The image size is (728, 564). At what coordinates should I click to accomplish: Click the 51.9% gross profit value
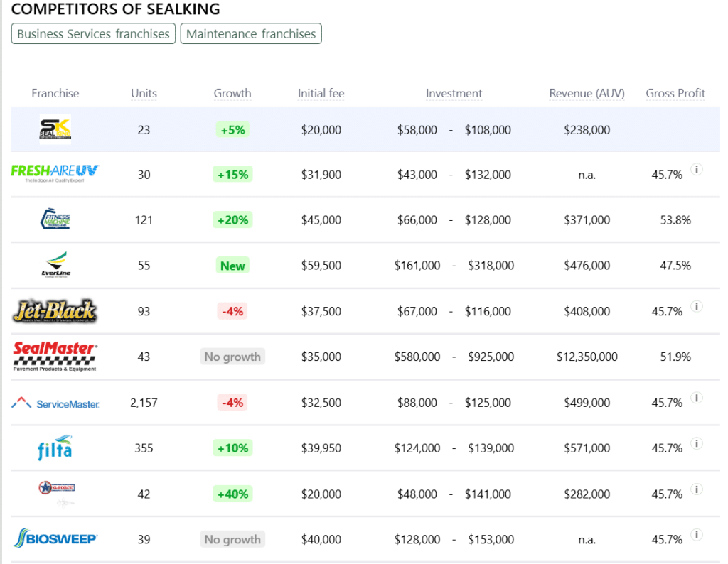click(675, 357)
